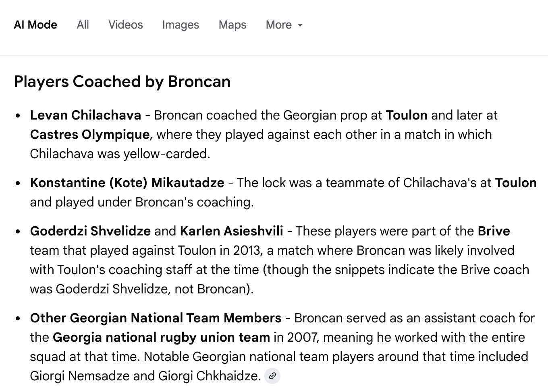Expand the More menu
The image size is (548, 392).
(279, 25)
